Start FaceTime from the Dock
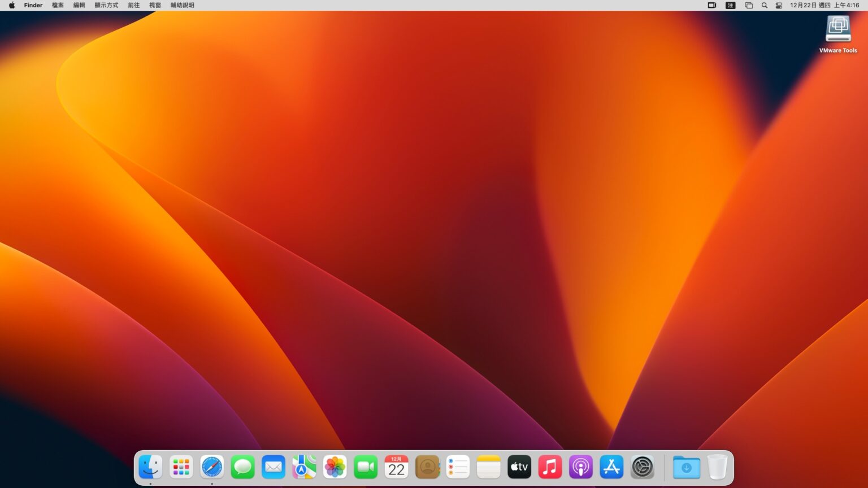The height and width of the screenshot is (488, 868). tap(366, 467)
